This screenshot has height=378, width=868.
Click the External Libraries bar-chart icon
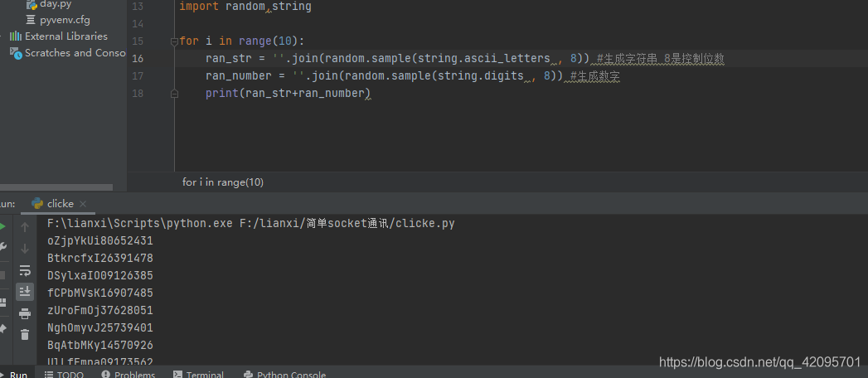(x=16, y=36)
